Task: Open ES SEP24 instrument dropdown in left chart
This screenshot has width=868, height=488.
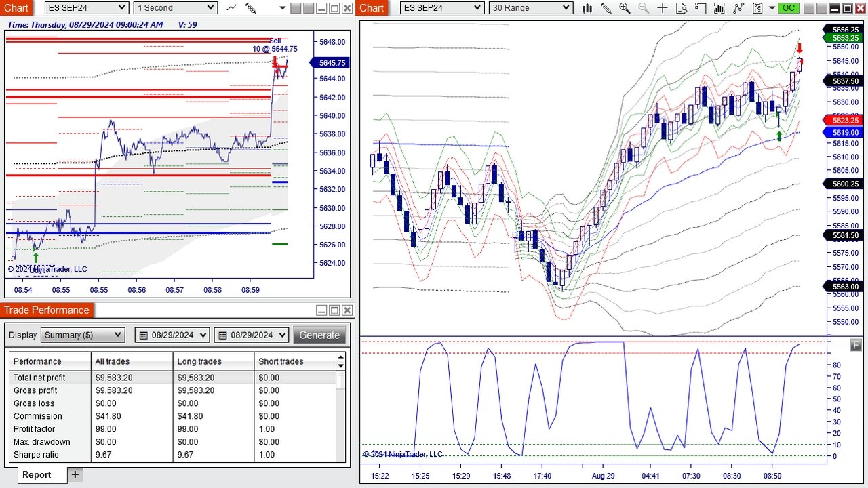Action: [87, 8]
